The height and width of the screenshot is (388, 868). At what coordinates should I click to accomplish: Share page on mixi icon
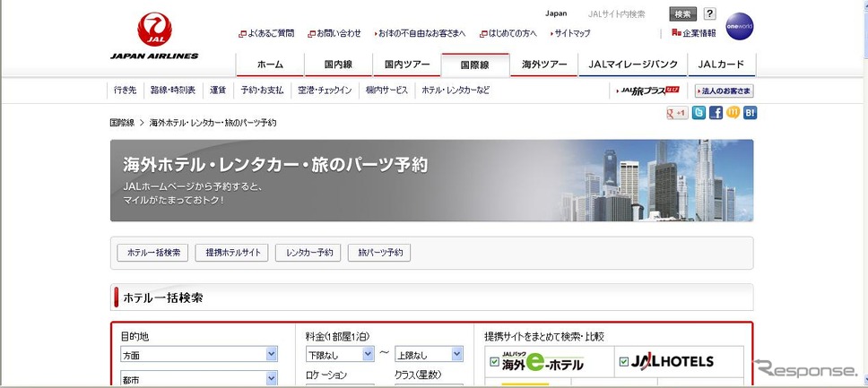click(733, 113)
